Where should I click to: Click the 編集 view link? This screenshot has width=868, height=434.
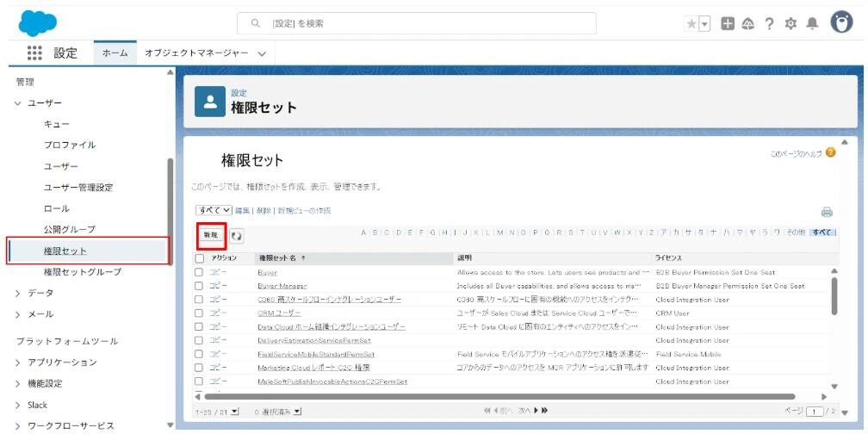242,210
